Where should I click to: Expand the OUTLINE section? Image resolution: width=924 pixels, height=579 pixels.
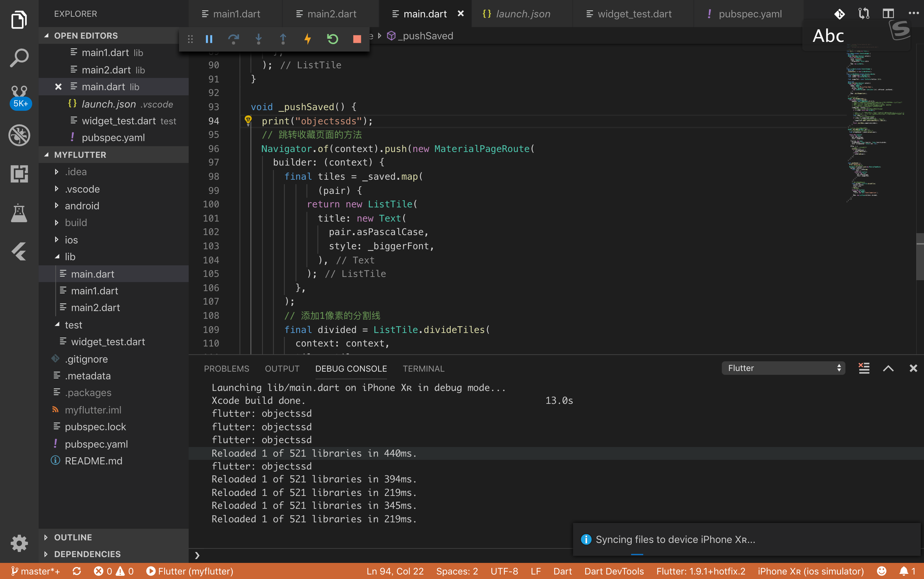click(73, 537)
